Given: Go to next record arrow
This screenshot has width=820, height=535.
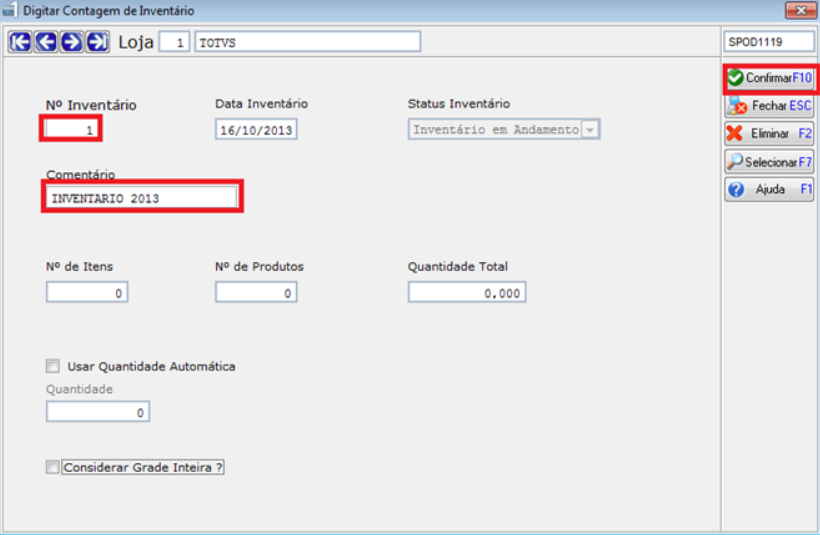Looking at the screenshot, I should 72,42.
